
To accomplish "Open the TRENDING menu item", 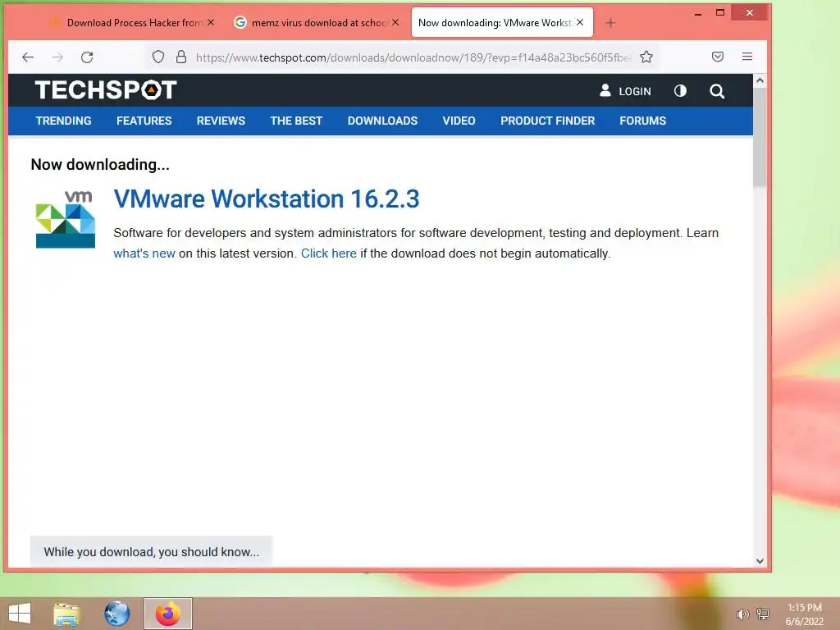I will click(64, 121).
